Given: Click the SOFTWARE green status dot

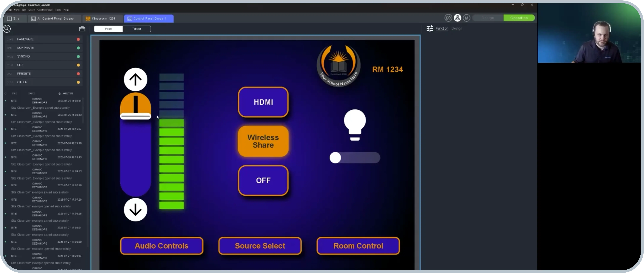Looking at the screenshot, I should tap(78, 48).
